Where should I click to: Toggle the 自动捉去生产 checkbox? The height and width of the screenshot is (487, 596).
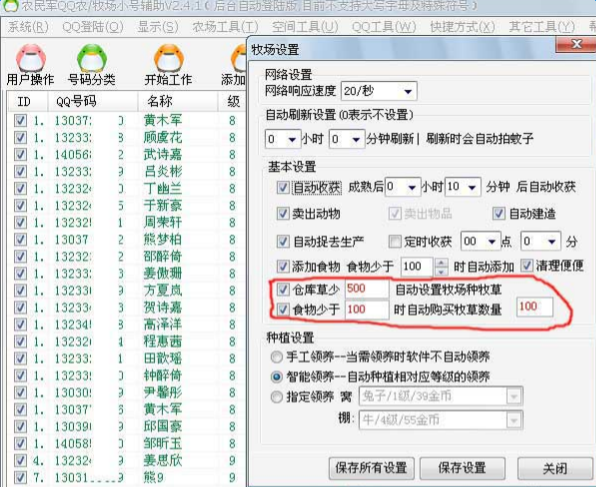coord(282,241)
